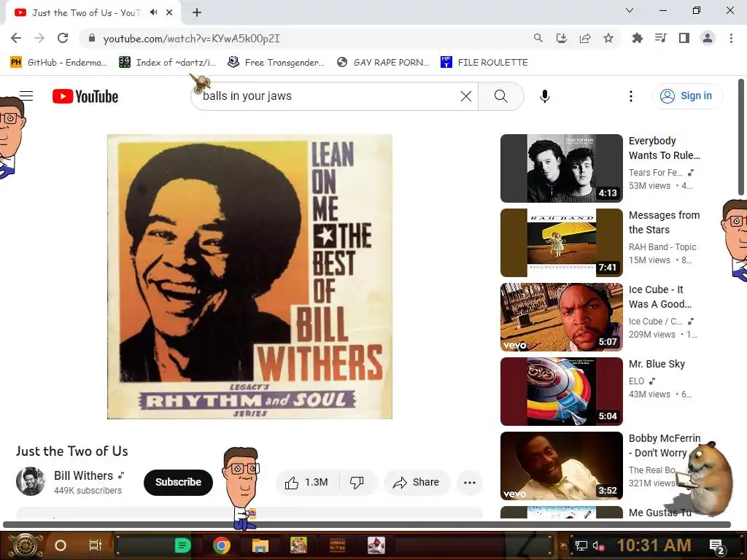This screenshot has height=560, width=747.
Task: Open the Start menu gear button
Action: [x=25, y=545]
